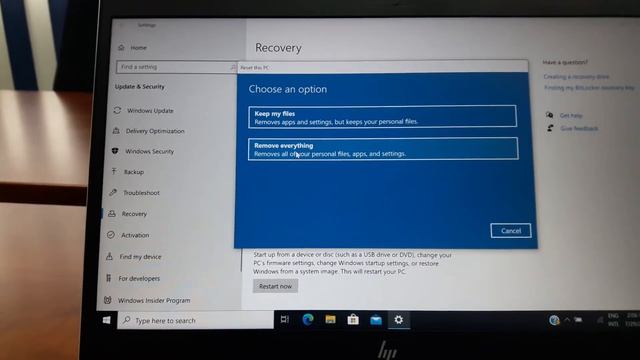Choose the Keep my files option

click(382, 117)
